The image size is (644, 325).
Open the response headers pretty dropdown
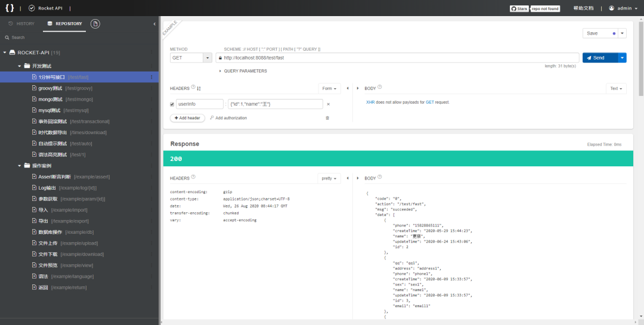(329, 178)
